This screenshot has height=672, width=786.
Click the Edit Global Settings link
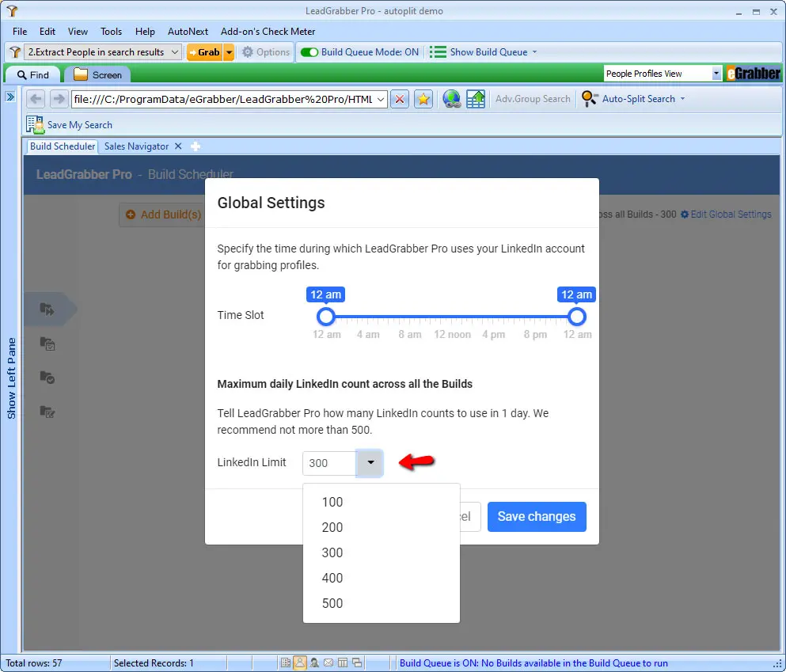(x=731, y=215)
